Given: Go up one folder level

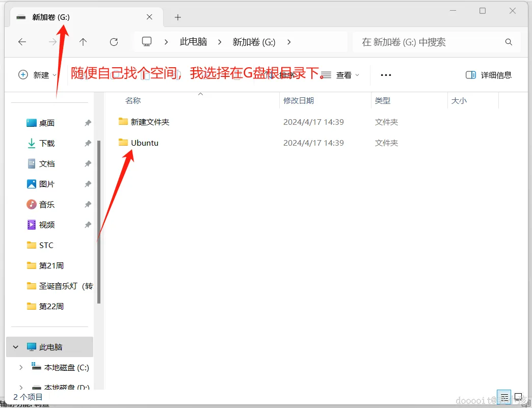Looking at the screenshot, I should (83, 42).
